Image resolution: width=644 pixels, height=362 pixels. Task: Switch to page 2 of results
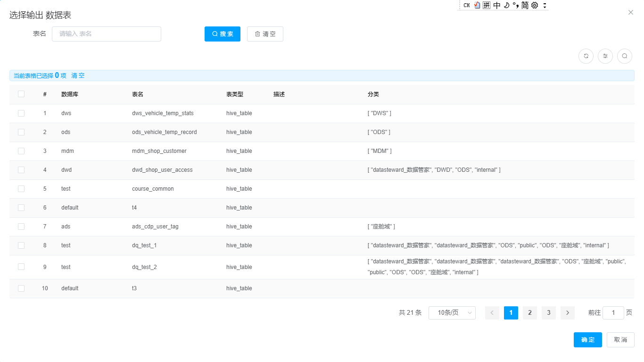pyautogui.click(x=529, y=312)
